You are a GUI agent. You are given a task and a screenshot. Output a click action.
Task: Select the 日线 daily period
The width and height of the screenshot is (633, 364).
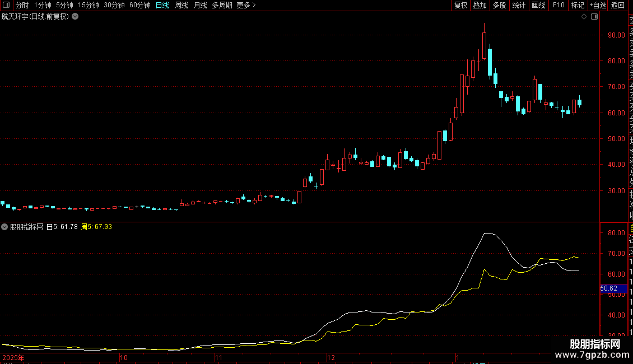tap(162, 5)
